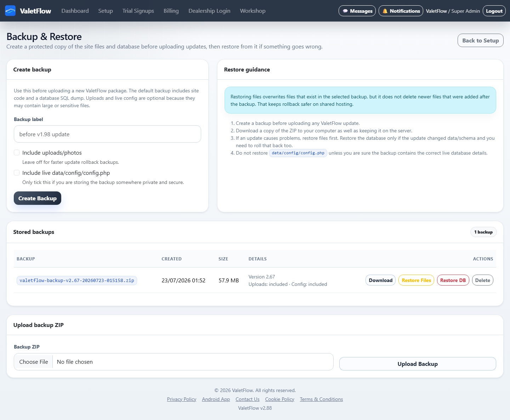Open Trial Signups in the navbar
510x420 pixels.
(138, 11)
